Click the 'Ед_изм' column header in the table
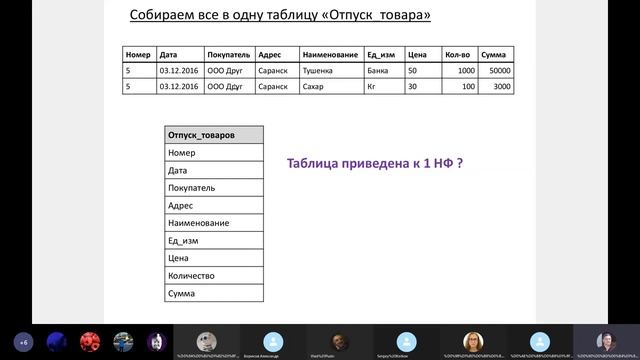The height and width of the screenshot is (360, 640). [384, 54]
